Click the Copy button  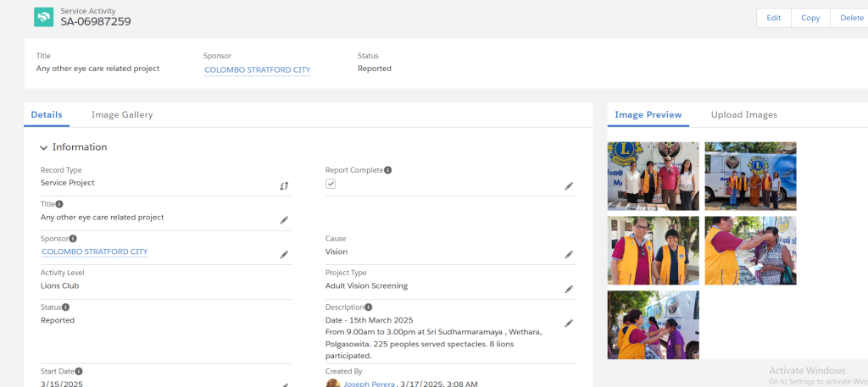click(x=810, y=18)
